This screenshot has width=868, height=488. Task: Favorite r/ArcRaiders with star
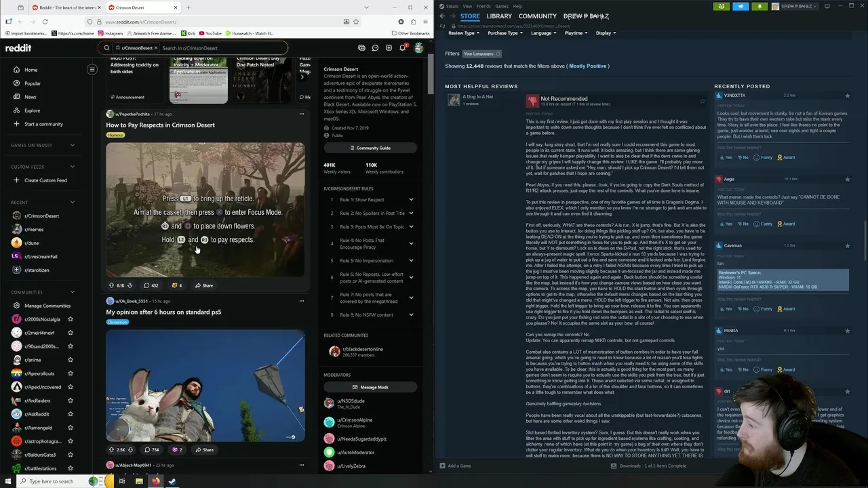pos(71,401)
